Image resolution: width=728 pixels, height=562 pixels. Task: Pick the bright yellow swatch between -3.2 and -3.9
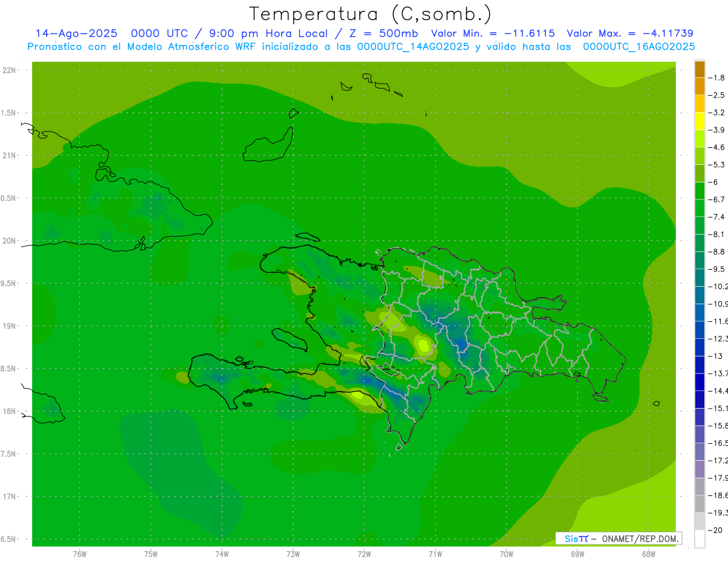699,121
